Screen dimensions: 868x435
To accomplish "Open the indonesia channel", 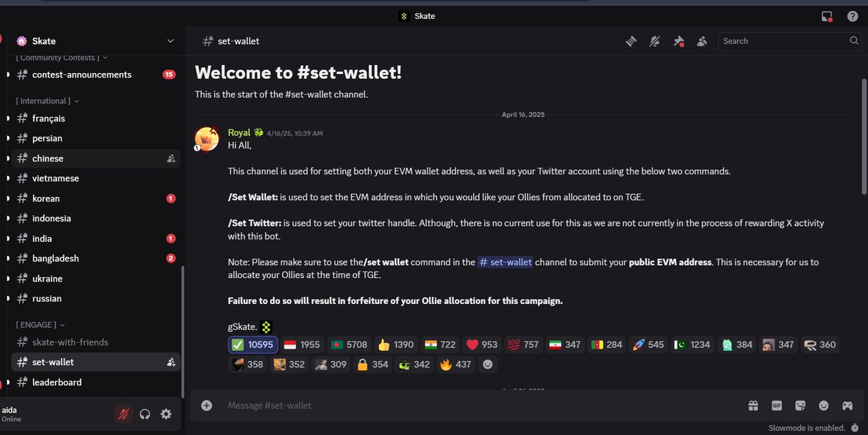I will tap(95, 219).
